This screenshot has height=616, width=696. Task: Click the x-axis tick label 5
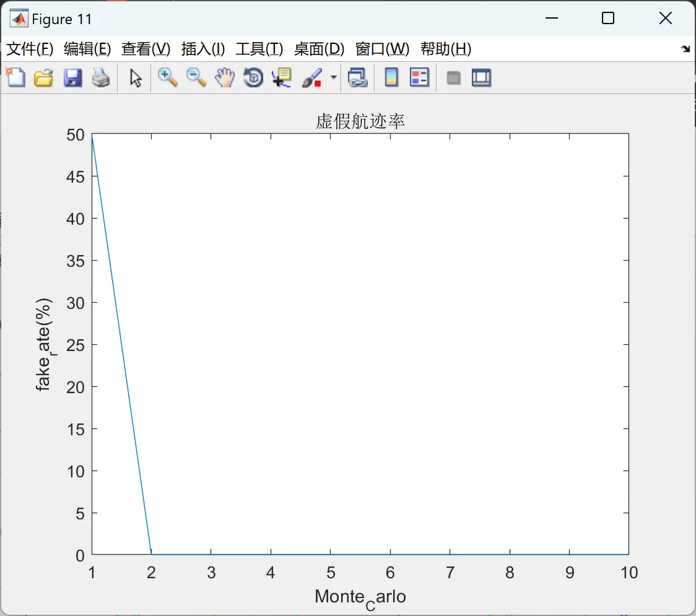pos(331,573)
